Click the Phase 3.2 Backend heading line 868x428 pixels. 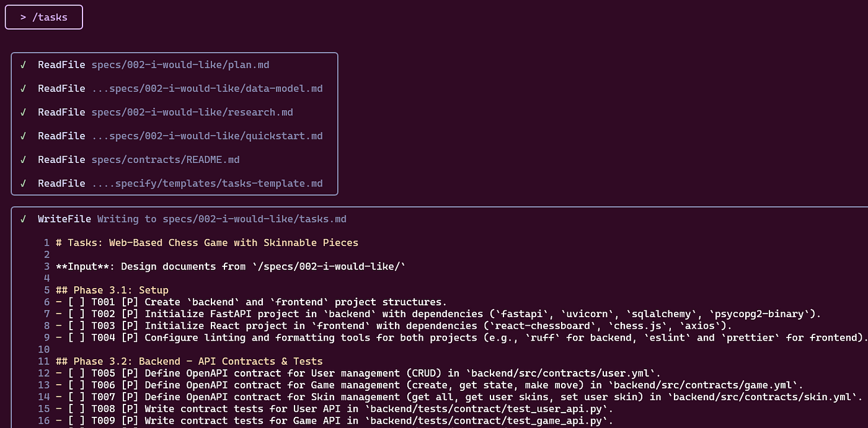pyautogui.click(x=189, y=361)
